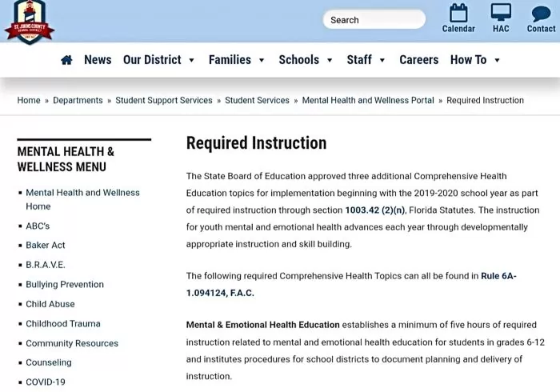
Task: Open the Calendar icon
Action: (x=458, y=13)
